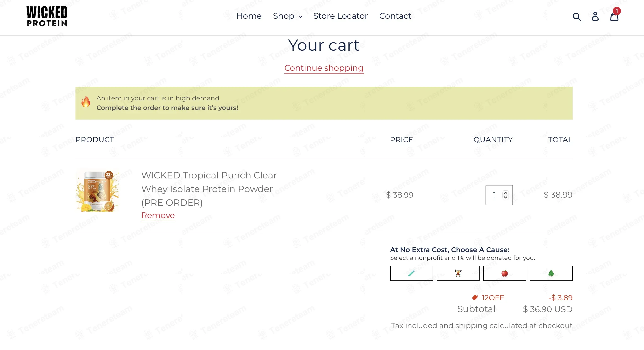Click the 'An item in your cart is in high demand.' line
644x350 pixels.
coord(158,98)
